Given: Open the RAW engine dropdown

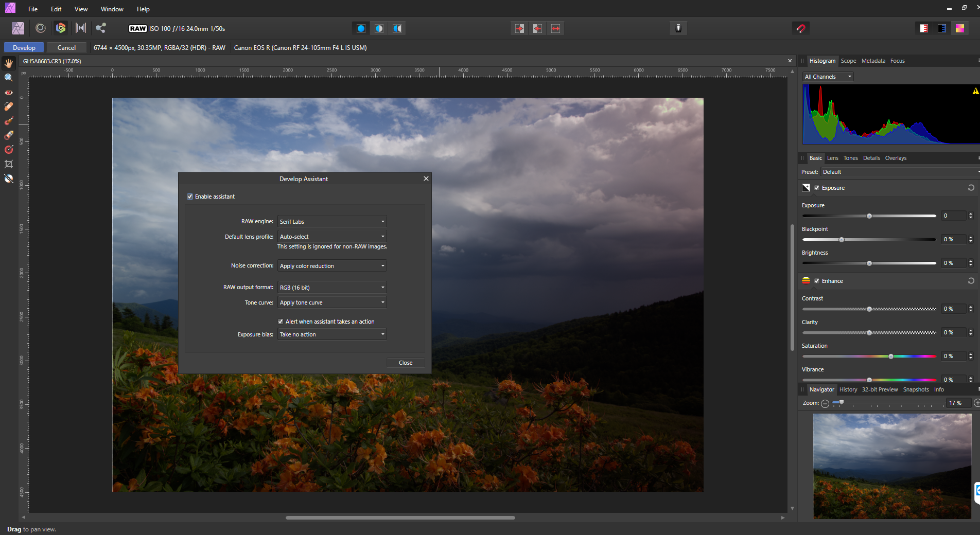Looking at the screenshot, I should pyautogui.click(x=332, y=222).
